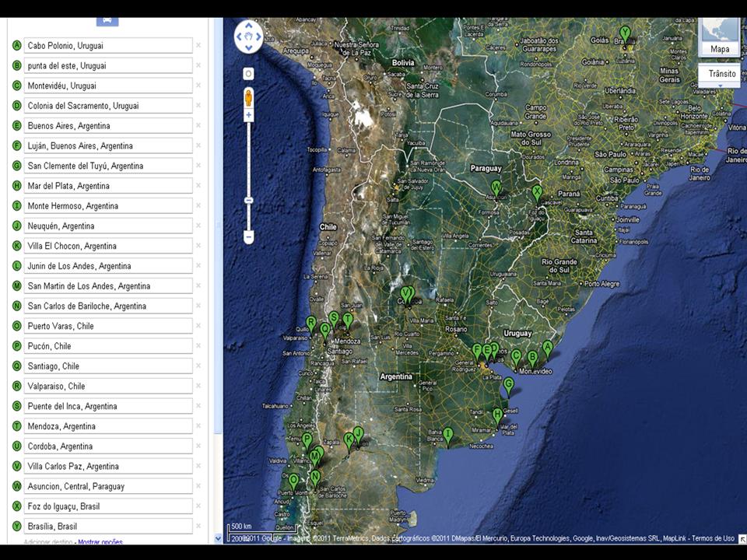Collapse the bottom-right overview map arrow

pyautogui.click(x=742, y=538)
